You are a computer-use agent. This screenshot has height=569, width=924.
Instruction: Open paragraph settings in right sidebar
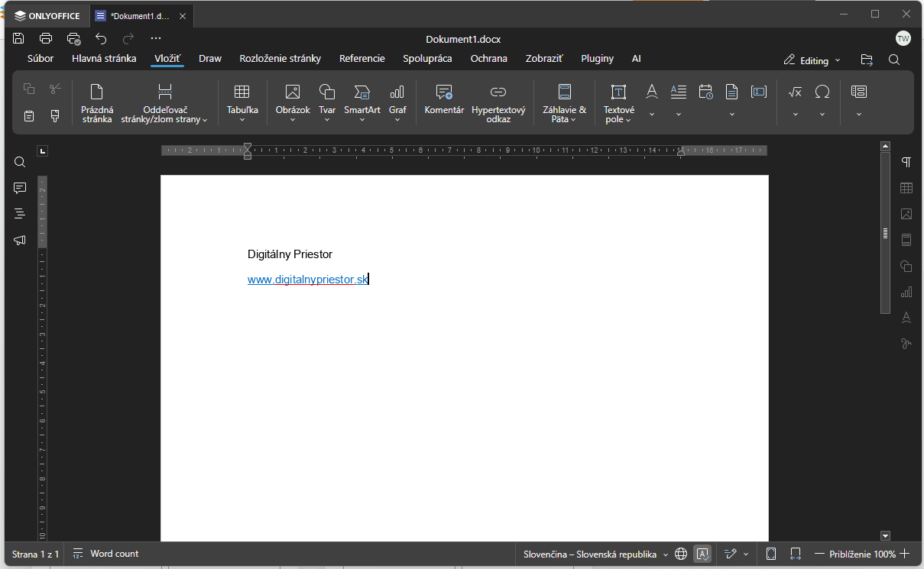tap(906, 162)
